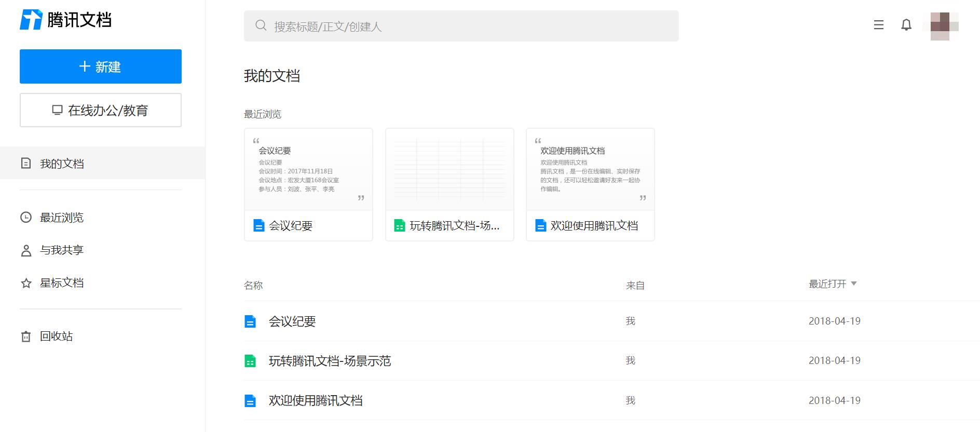980x432 pixels.
Task: Click the magnifier search icon
Action: point(261,25)
